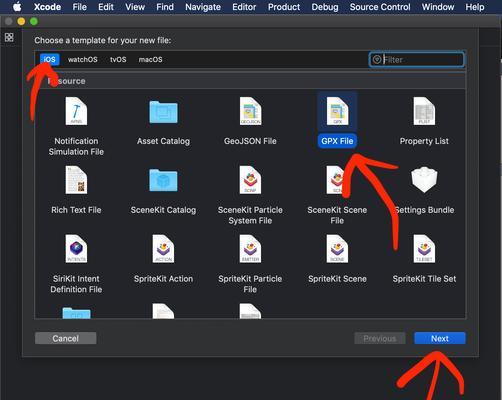Choose the Settings Bundle icon
The image size is (502, 400).
pos(424,180)
